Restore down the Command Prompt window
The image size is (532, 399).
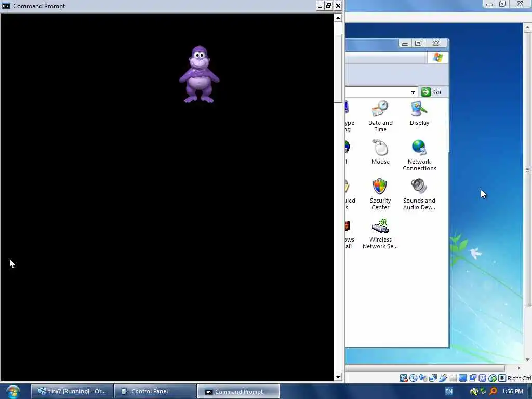click(329, 6)
